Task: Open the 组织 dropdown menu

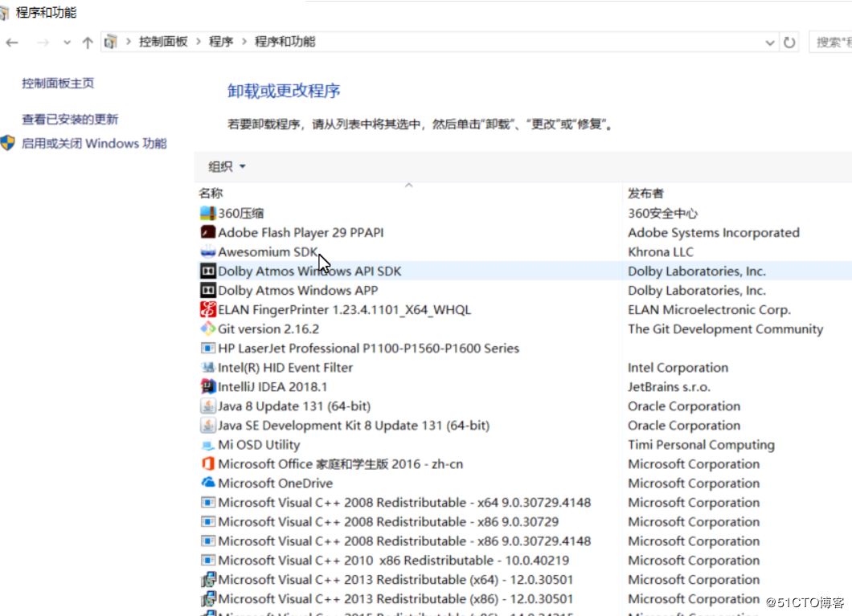Action: point(224,166)
